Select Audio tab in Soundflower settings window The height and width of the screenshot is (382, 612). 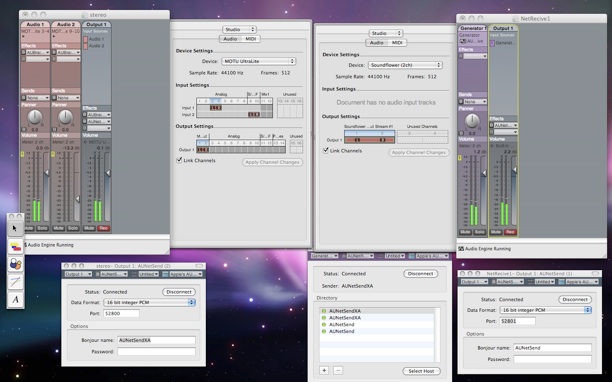click(377, 43)
